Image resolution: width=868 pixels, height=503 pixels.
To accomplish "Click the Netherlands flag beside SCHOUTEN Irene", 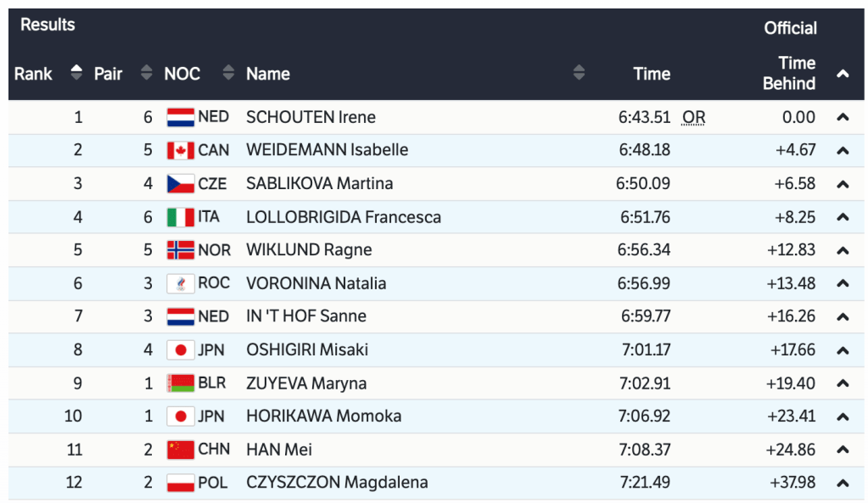I will [x=181, y=117].
